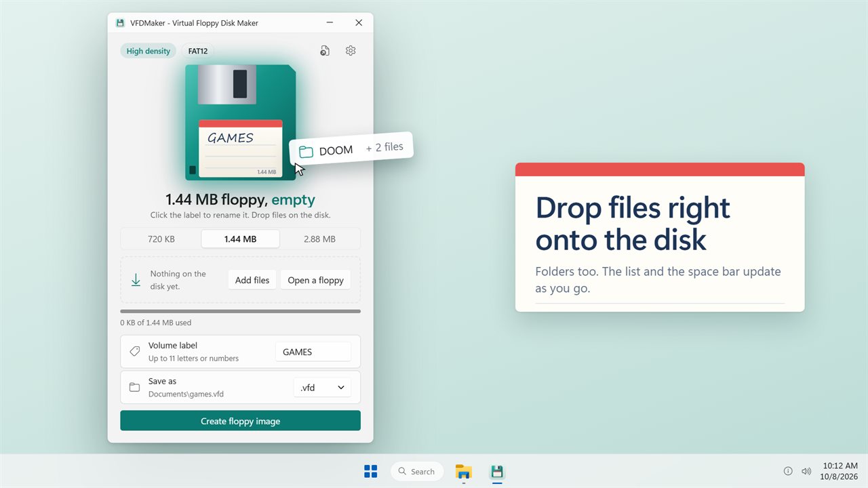Click the Create floppy image button

[x=241, y=421]
